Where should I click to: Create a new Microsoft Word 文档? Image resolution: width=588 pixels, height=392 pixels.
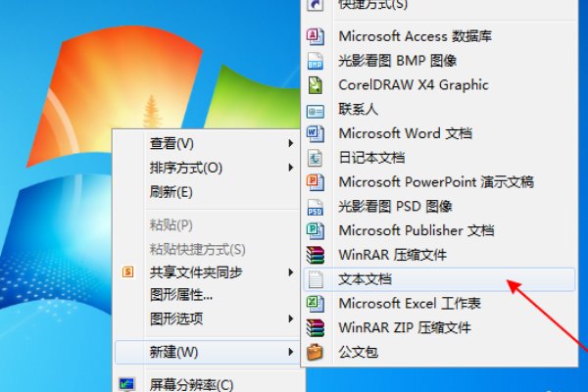tap(439, 133)
